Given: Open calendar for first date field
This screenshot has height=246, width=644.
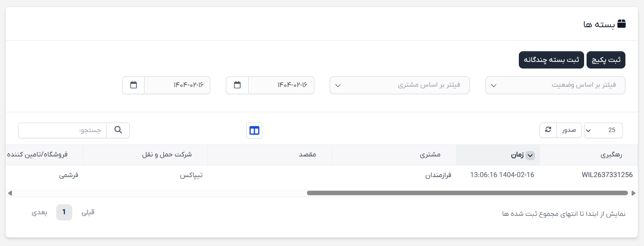Looking at the screenshot, I should point(237,85).
